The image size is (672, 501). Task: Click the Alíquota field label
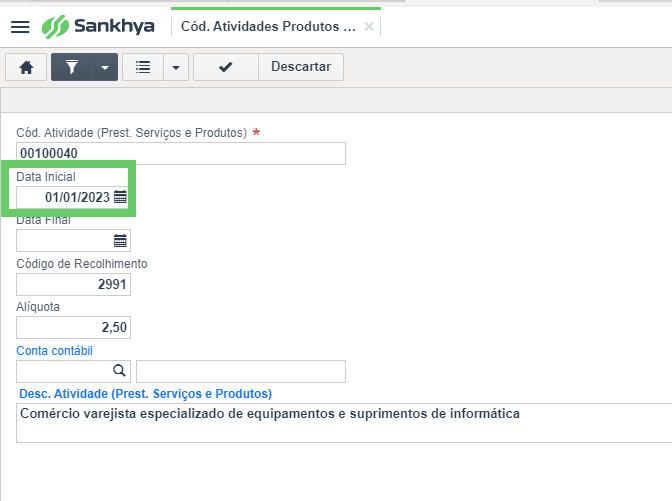tap(38, 307)
